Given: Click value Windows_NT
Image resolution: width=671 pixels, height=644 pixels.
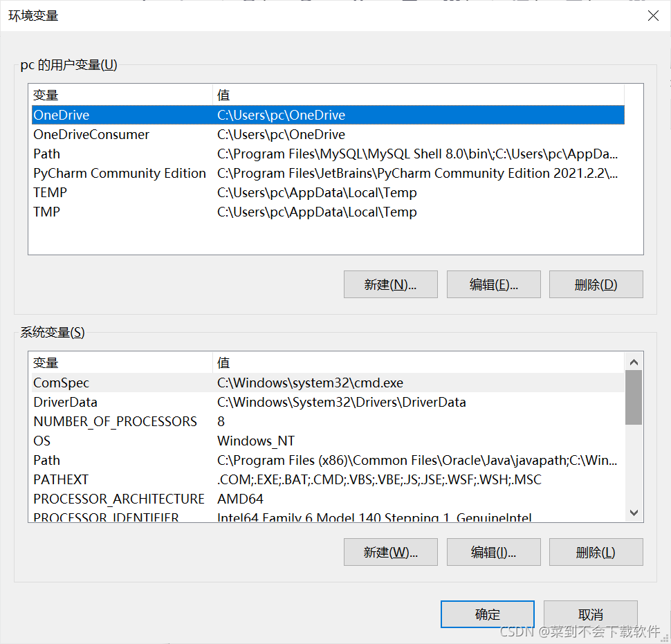Looking at the screenshot, I should coord(256,441).
